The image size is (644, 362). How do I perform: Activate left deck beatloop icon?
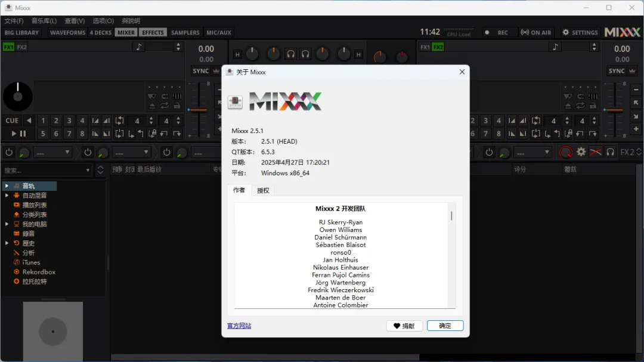pos(119,121)
